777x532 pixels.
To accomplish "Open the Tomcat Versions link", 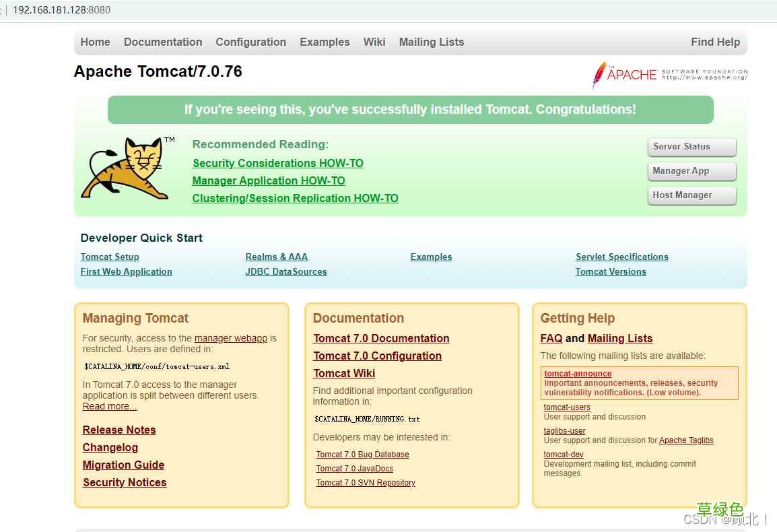I will pos(611,271).
